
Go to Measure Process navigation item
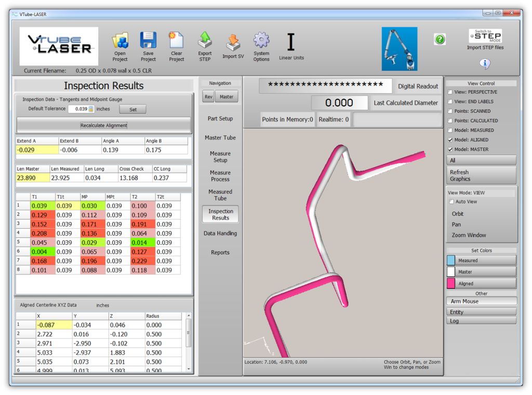[x=220, y=176]
